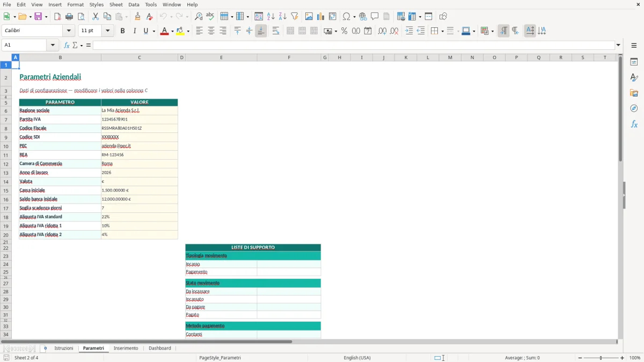
Task: Click the formula input line
Action: point(354,45)
